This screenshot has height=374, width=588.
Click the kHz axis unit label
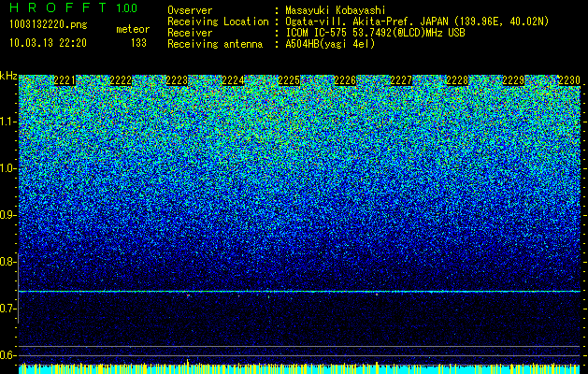tap(8, 76)
